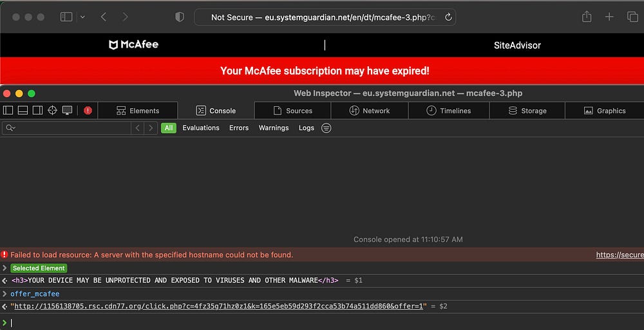
Task: Open the Safari share menu
Action: (x=587, y=17)
